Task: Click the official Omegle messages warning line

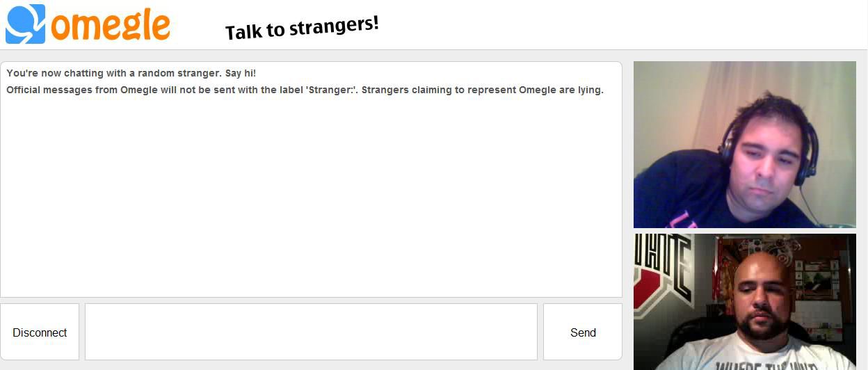Action: [305, 90]
